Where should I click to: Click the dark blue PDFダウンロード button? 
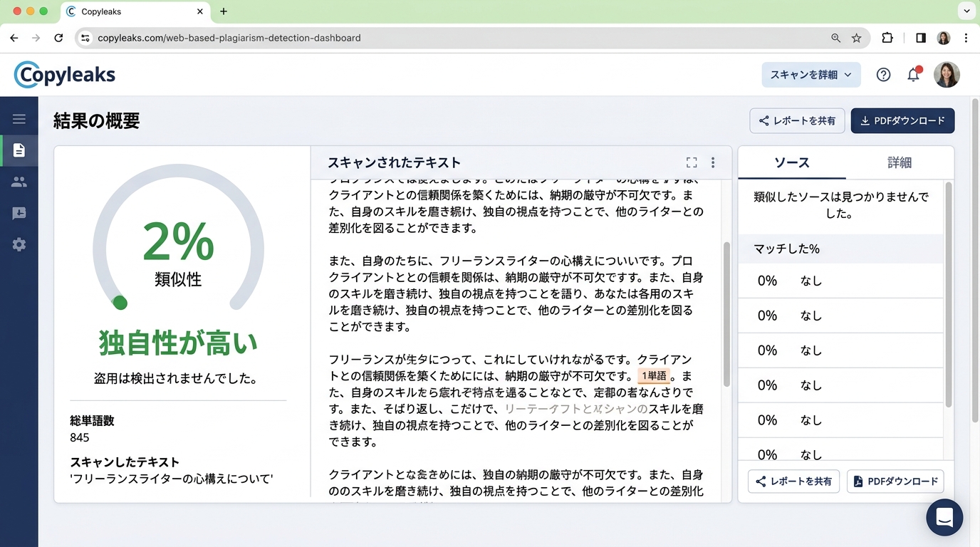pos(902,121)
